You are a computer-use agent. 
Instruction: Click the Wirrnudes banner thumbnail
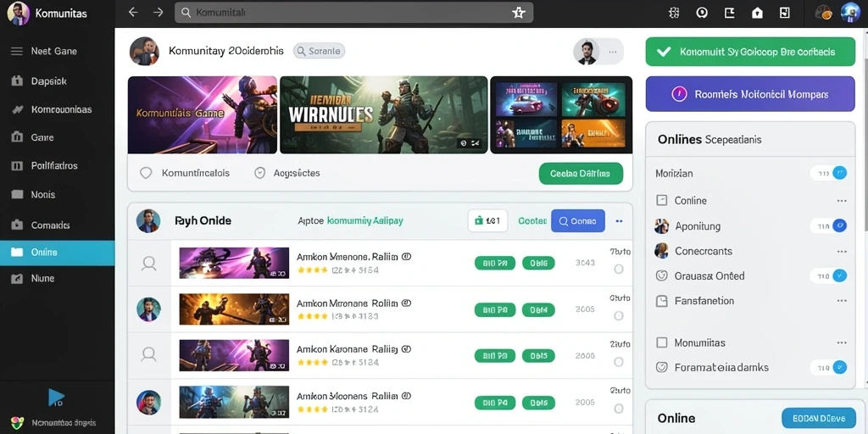pyautogui.click(x=384, y=114)
